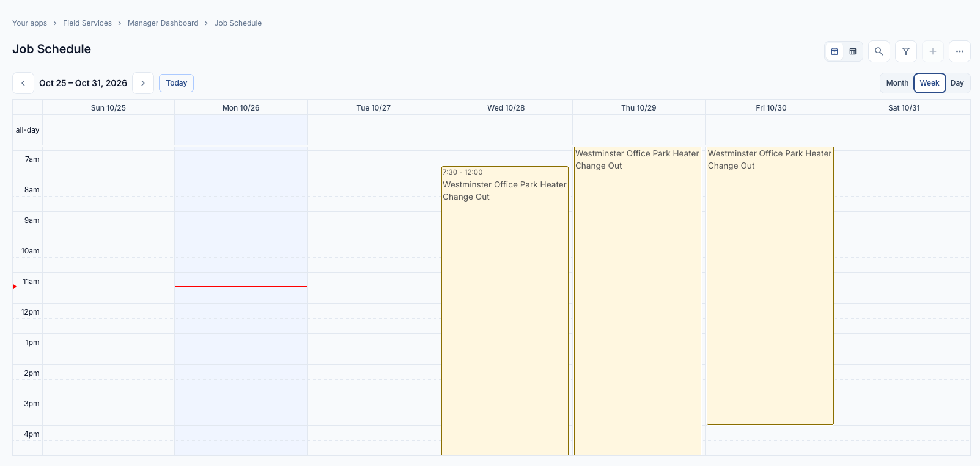Viewport: 980px width, 466px height.
Task: Click the 12pm time label
Action: [x=31, y=312]
